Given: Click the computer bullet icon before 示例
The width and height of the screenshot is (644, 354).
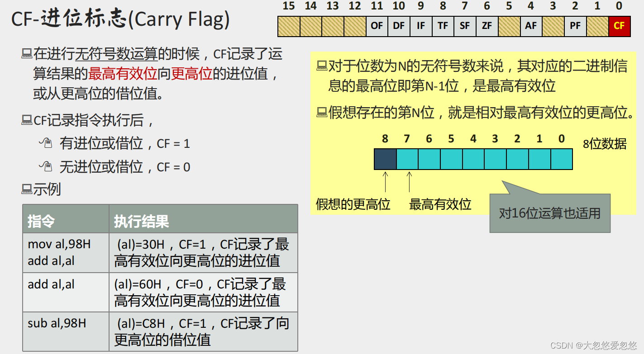Looking at the screenshot, I should pos(27,189).
